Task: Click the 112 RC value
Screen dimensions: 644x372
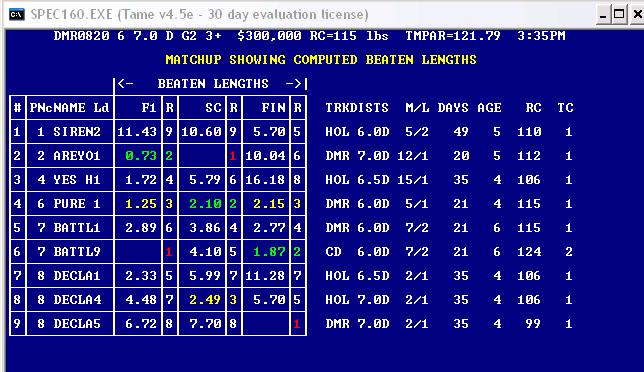Action: (x=529, y=156)
